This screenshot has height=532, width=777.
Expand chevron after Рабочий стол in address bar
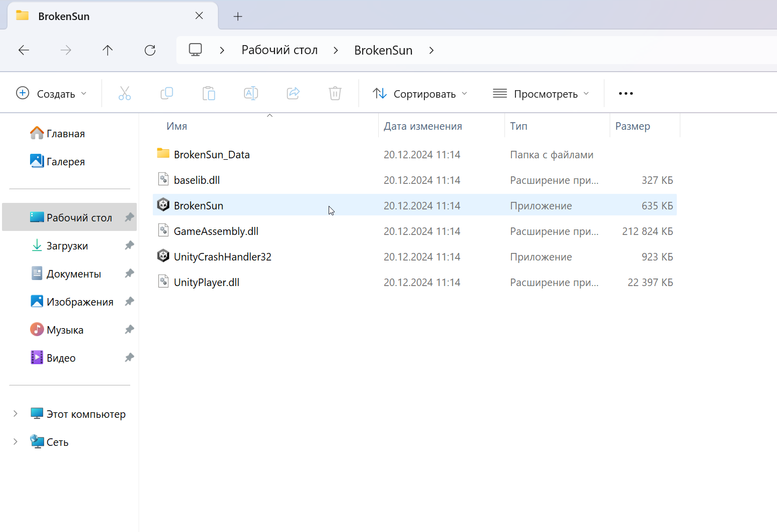(336, 50)
